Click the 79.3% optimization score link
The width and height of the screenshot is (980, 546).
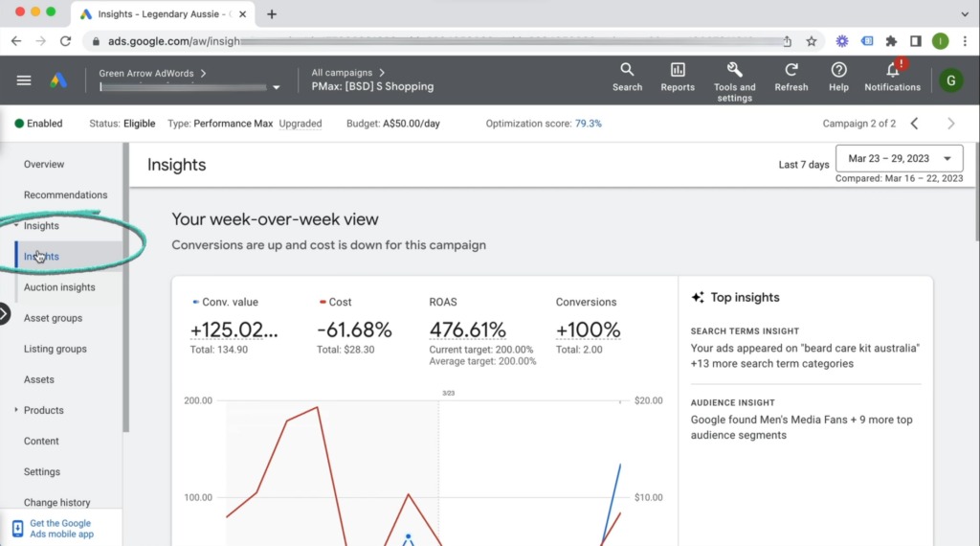[x=589, y=124]
